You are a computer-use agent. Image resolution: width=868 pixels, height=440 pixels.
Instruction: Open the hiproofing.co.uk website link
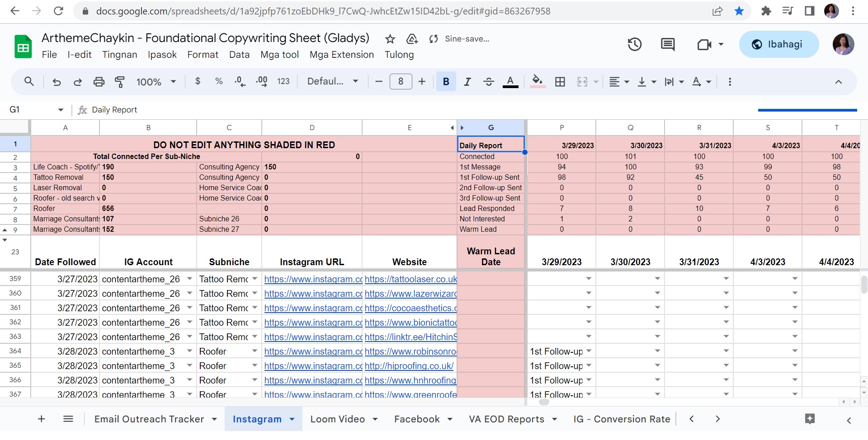409,366
